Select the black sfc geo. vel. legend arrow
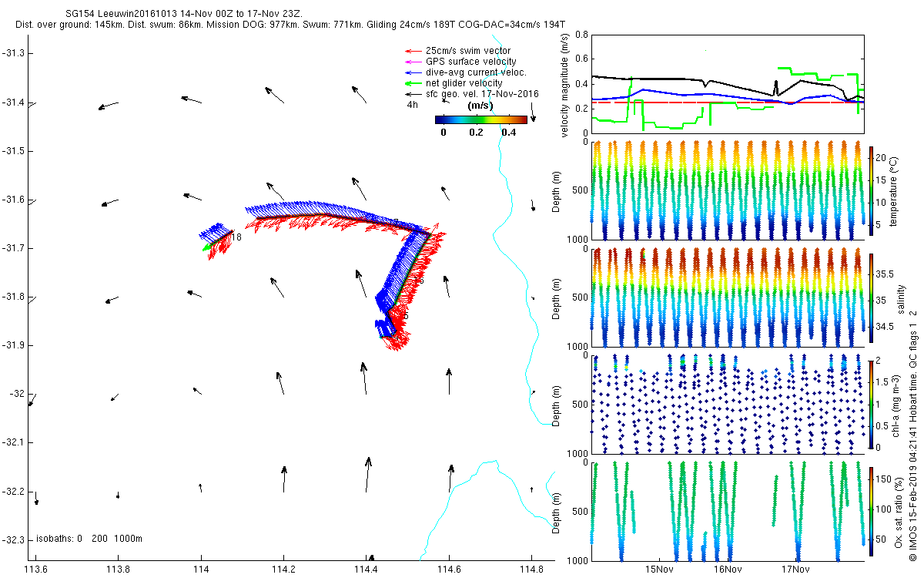 (413, 94)
